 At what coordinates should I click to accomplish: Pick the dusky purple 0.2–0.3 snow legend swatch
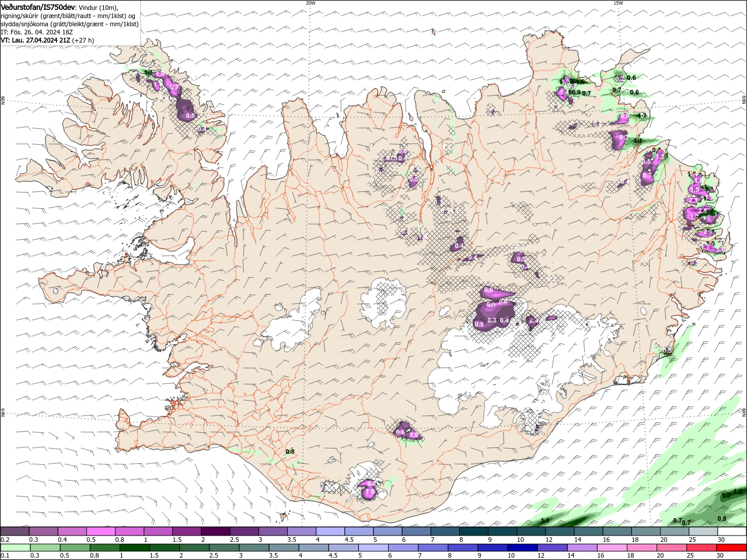point(15,531)
